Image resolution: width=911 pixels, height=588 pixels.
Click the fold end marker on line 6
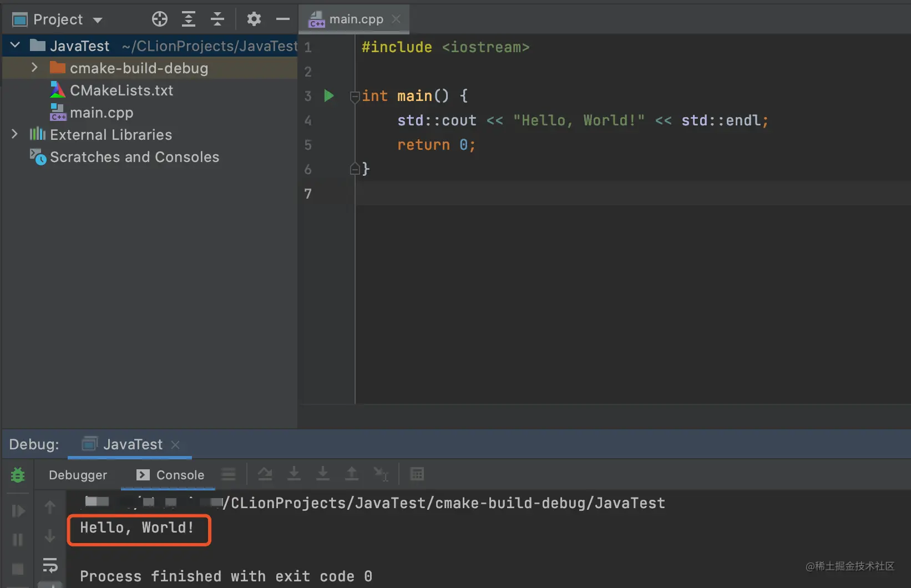pyautogui.click(x=355, y=169)
